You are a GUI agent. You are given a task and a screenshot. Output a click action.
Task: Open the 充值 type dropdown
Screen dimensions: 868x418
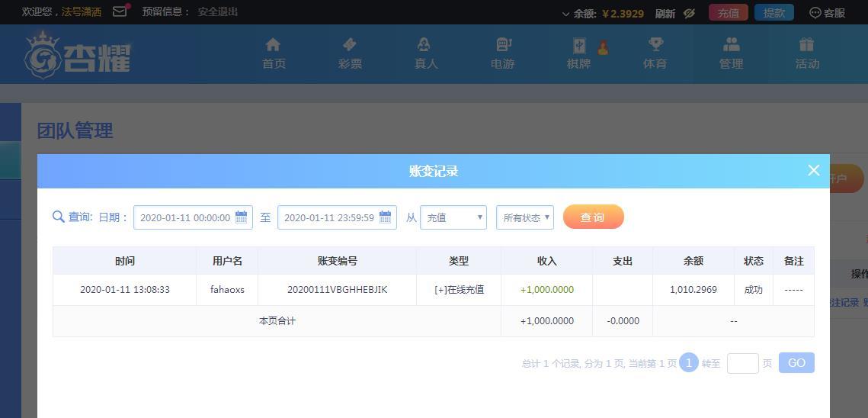[x=453, y=217]
